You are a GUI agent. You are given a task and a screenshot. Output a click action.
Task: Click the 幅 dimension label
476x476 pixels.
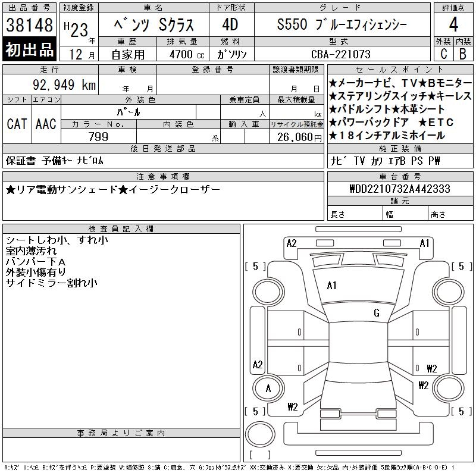(390, 215)
